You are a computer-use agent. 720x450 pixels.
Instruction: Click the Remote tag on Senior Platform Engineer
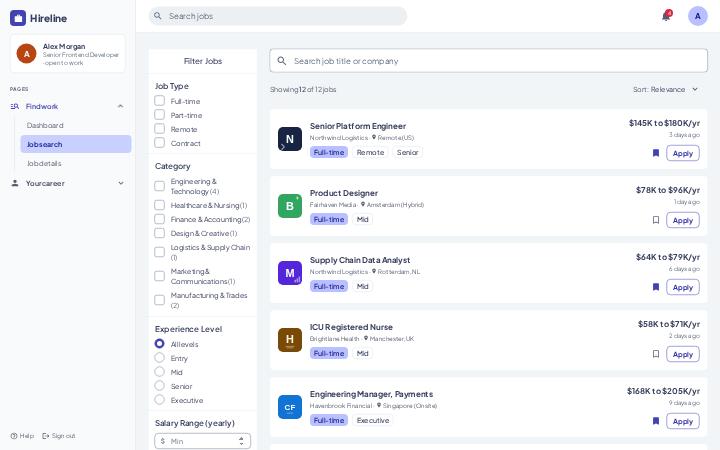[x=370, y=152]
